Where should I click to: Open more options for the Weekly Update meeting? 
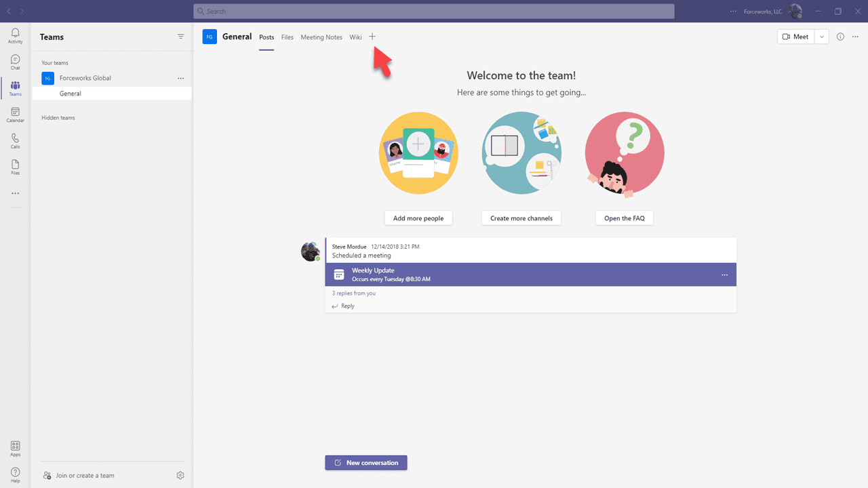click(x=724, y=274)
